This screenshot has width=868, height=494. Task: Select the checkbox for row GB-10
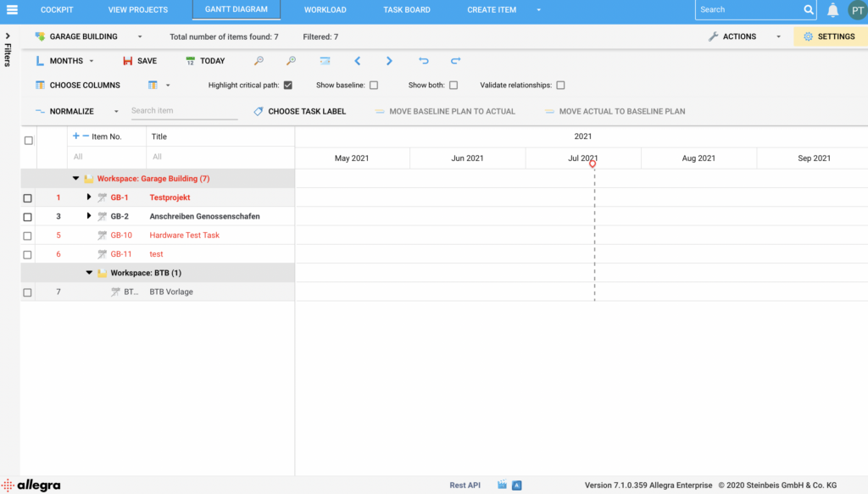28,236
